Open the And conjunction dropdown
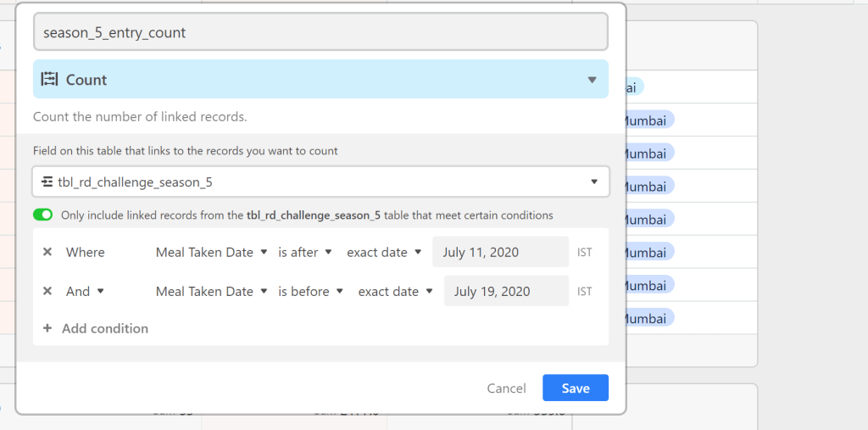868x430 pixels. pyautogui.click(x=85, y=291)
